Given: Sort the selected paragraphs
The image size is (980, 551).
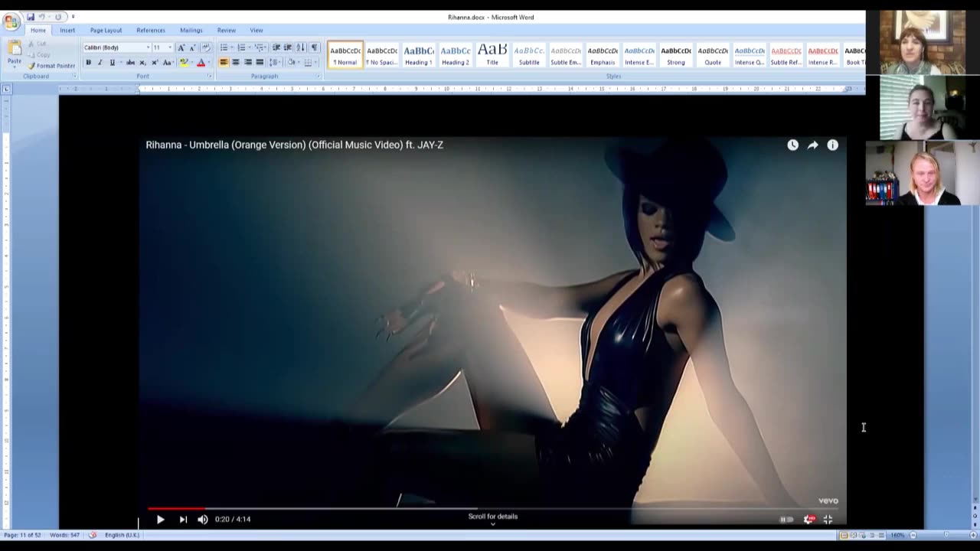Looking at the screenshot, I should pos(300,47).
